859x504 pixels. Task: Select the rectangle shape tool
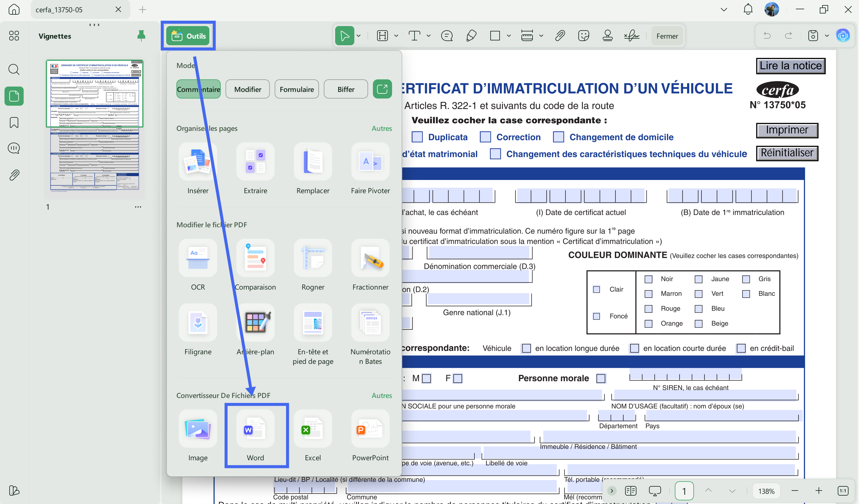tap(494, 36)
